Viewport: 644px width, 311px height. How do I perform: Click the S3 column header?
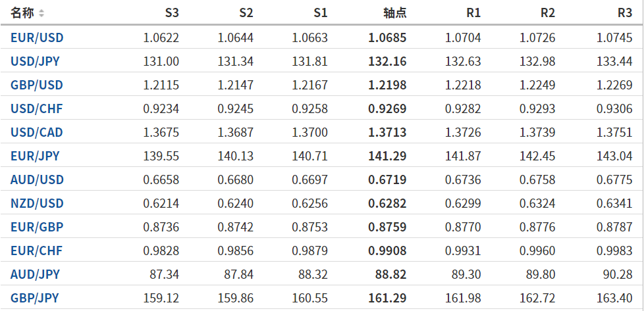click(171, 13)
